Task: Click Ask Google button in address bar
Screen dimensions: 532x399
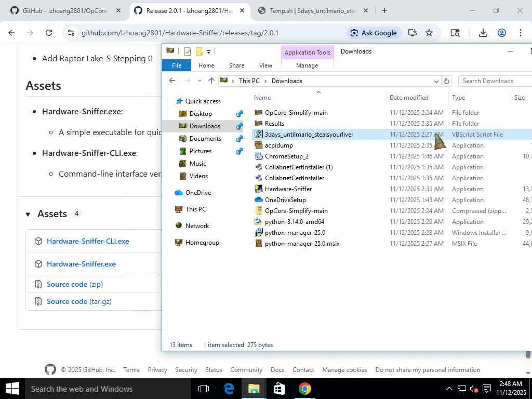Action: (x=374, y=33)
